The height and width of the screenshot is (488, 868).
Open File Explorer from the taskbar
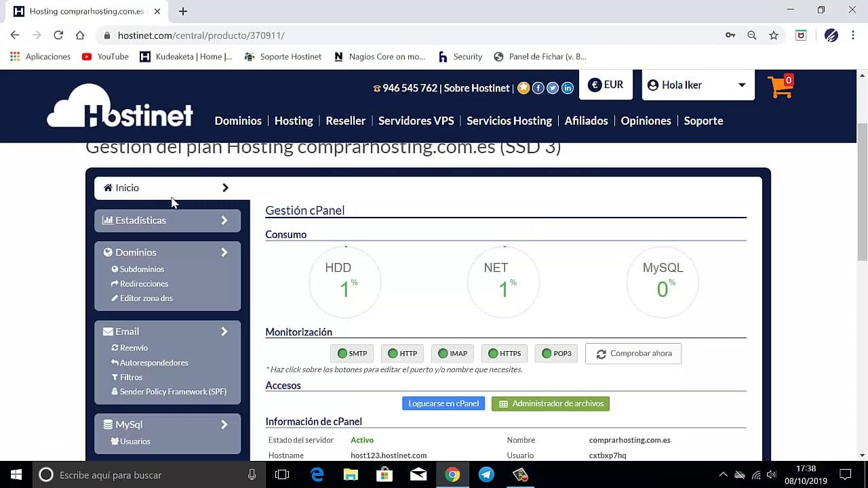pyautogui.click(x=351, y=475)
